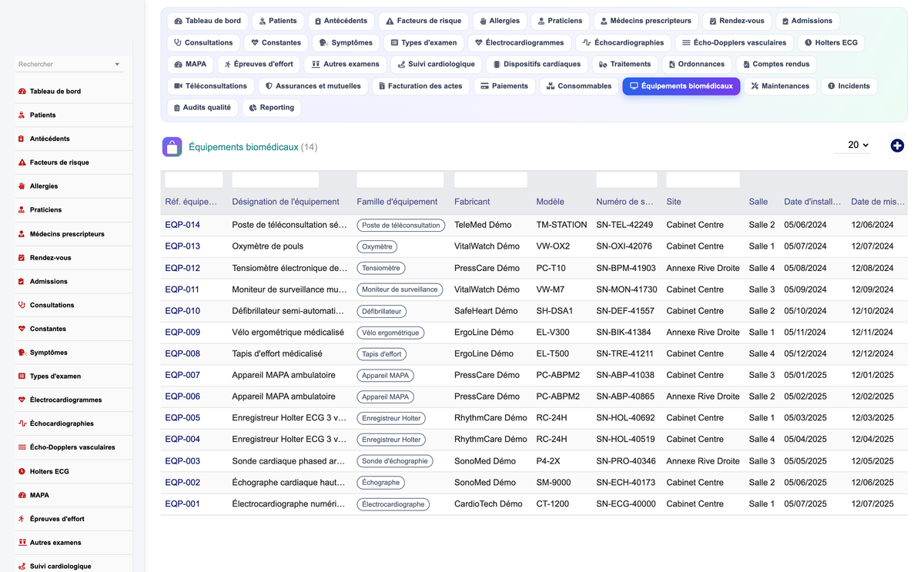
Task: Click the Patients icon in the sidebar
Action: coord(22,115)
